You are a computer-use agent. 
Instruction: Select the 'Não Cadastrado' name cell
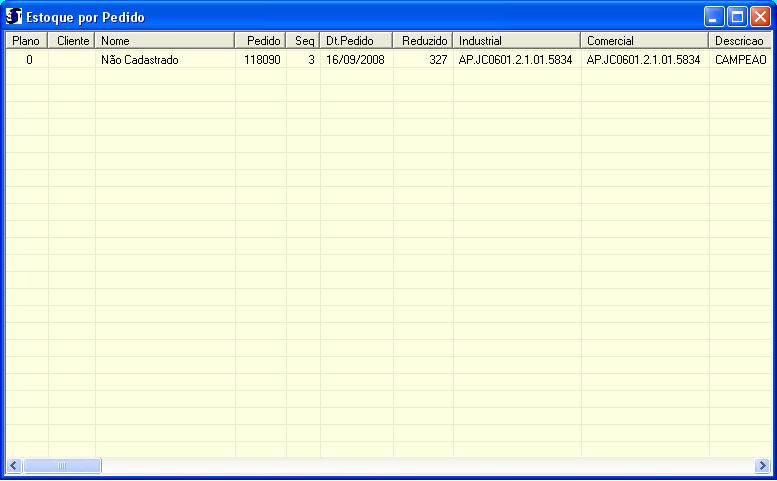click(x=140, y=60)
